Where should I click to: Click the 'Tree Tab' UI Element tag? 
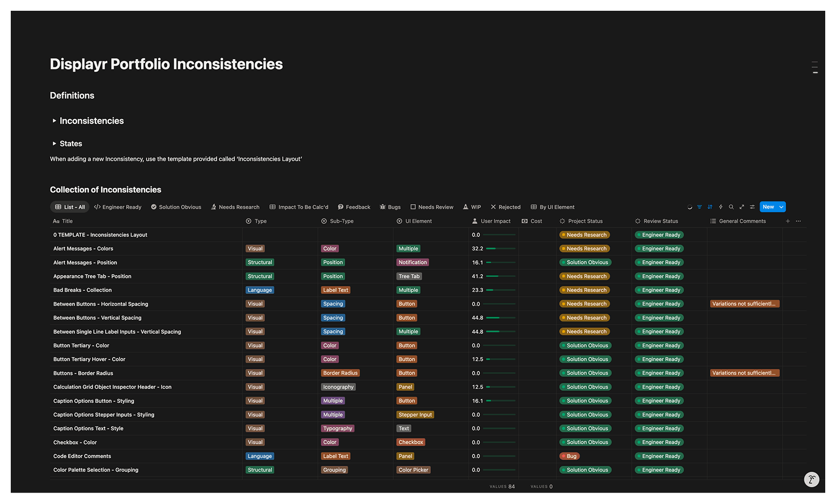coord(409,276)
